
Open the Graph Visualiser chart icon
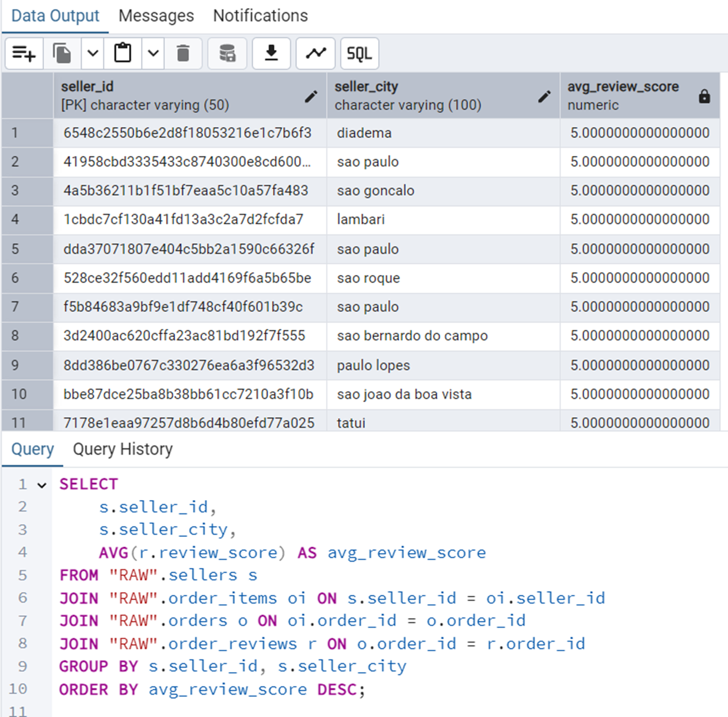click(315, 54)
